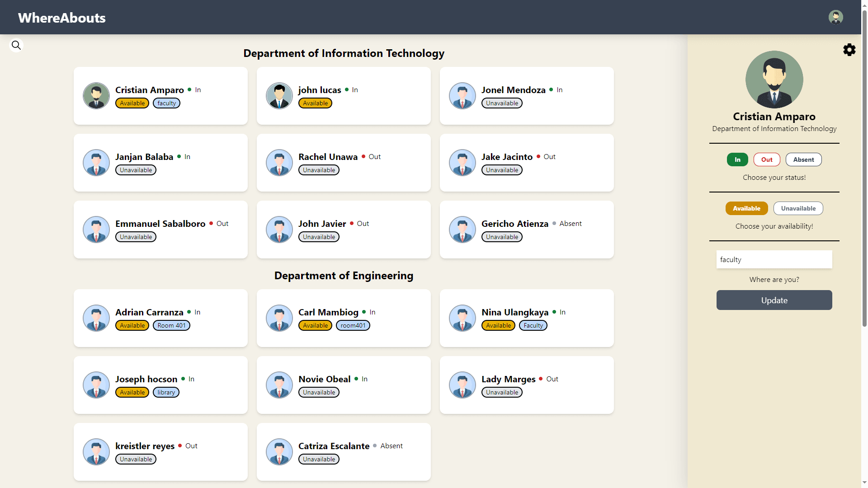Click Jonel Mendoza's avatar

(462, 96)
